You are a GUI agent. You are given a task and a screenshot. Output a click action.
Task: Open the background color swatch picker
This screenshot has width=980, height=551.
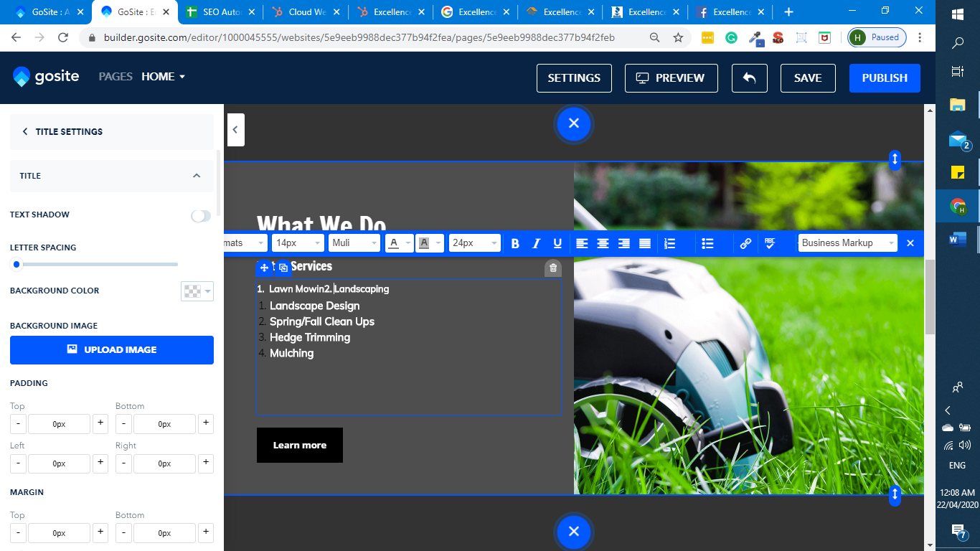(197, 291)
